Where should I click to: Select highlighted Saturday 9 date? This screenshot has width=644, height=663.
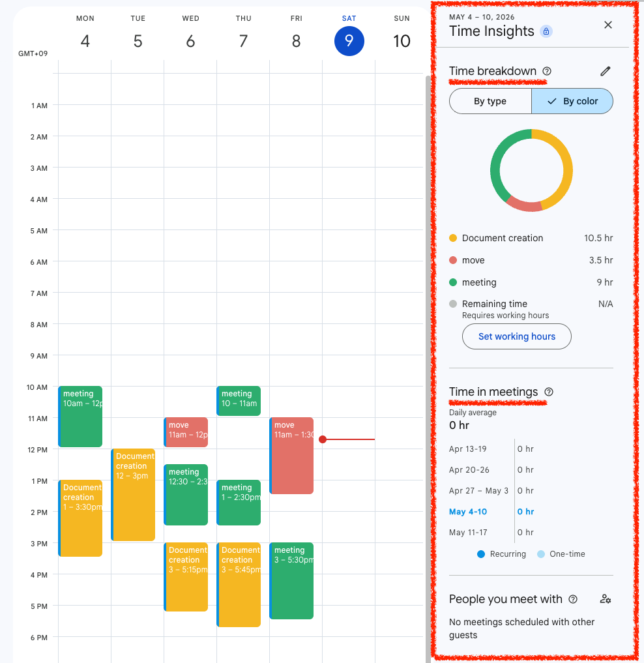[x=349, y=41]
